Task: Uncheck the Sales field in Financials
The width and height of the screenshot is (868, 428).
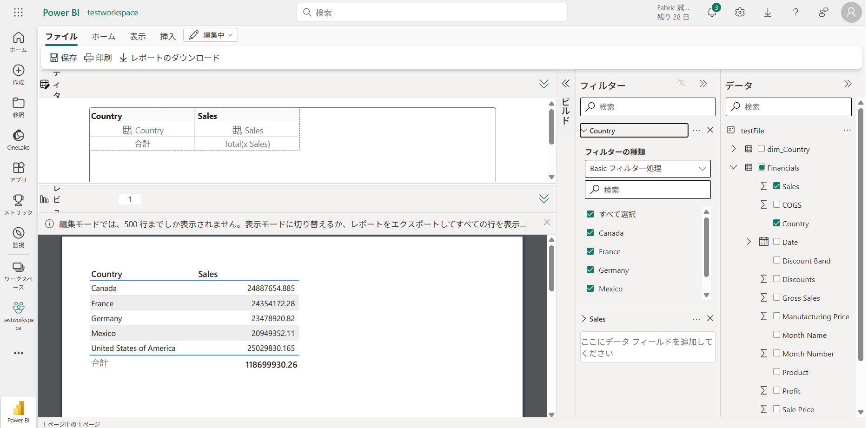Action: (777, 186)
